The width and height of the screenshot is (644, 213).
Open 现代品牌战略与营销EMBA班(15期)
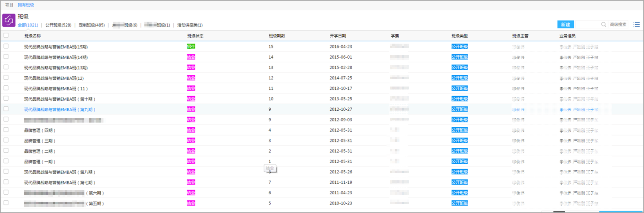[x=56, y=47]
